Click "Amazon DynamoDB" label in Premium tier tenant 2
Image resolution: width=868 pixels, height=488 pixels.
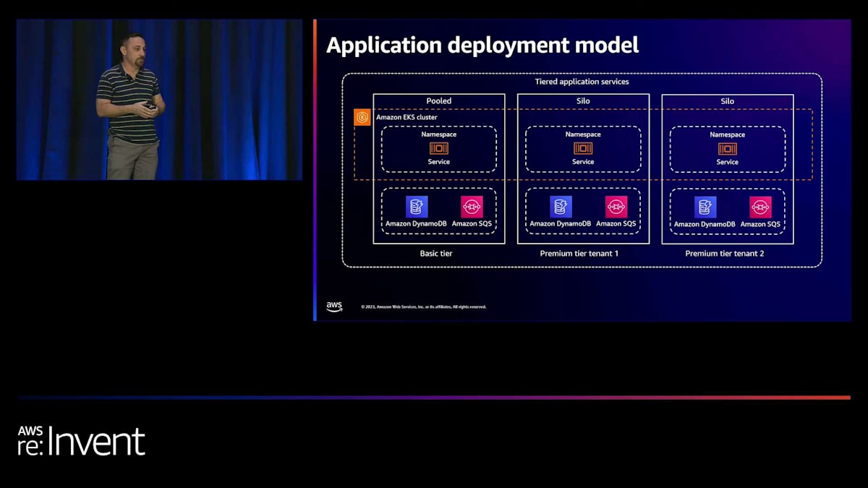pos(705,224)
